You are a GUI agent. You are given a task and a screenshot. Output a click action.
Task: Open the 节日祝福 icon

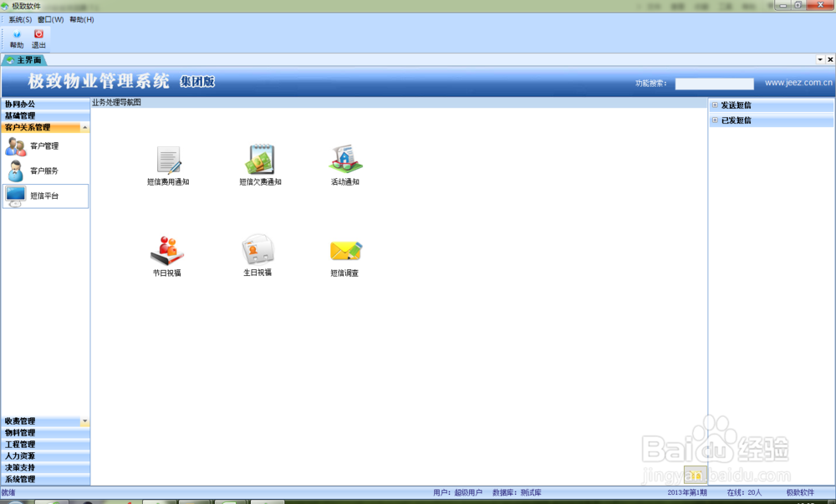pyautogui.click(x=167, y=251)
